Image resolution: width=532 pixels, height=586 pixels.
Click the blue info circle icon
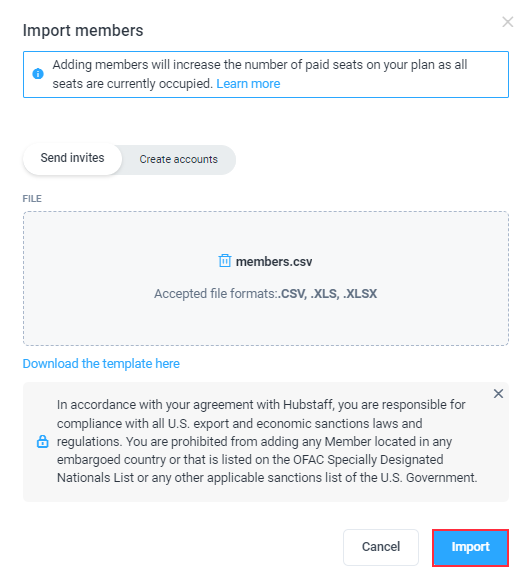[x=38, y=74]
